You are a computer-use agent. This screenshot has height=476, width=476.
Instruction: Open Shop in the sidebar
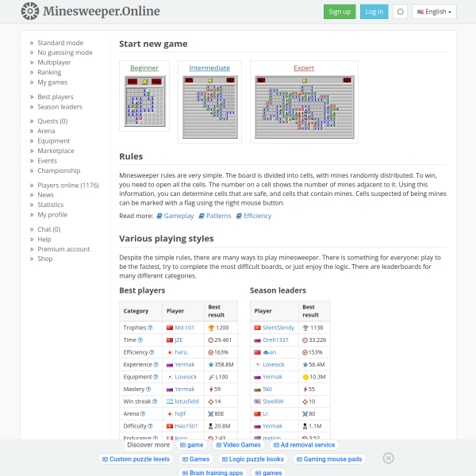coord(45,259)
